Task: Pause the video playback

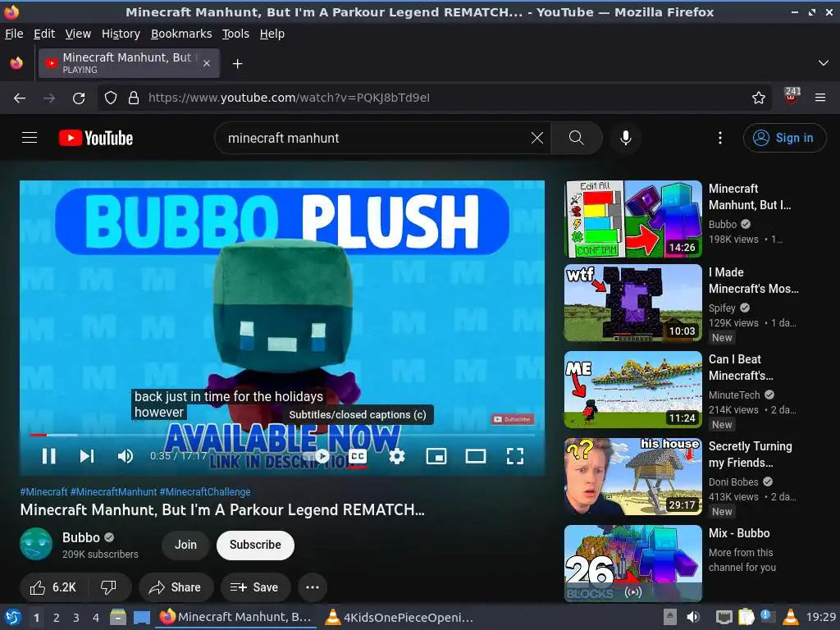Action: pos(48,456)
